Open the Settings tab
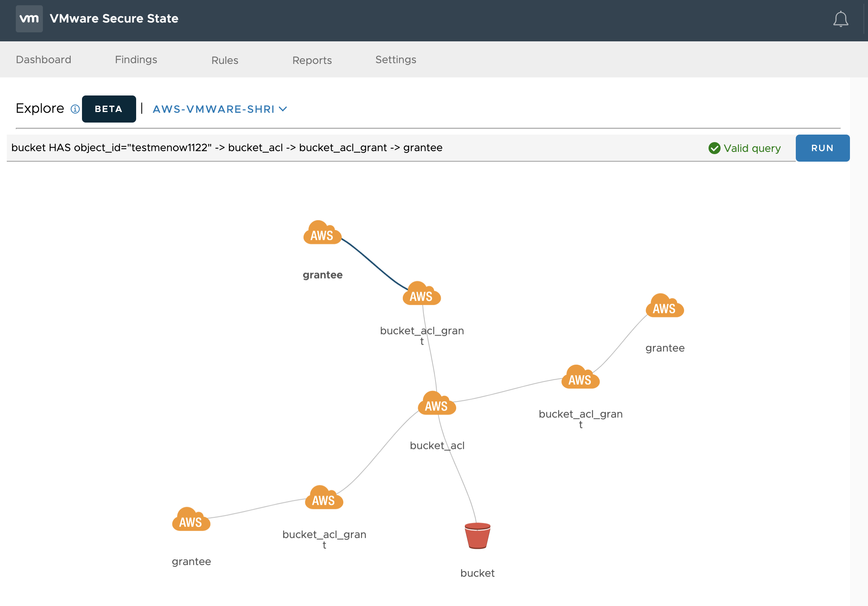The height and width of the screenshot is (606, 868). (x=396, y=60)
